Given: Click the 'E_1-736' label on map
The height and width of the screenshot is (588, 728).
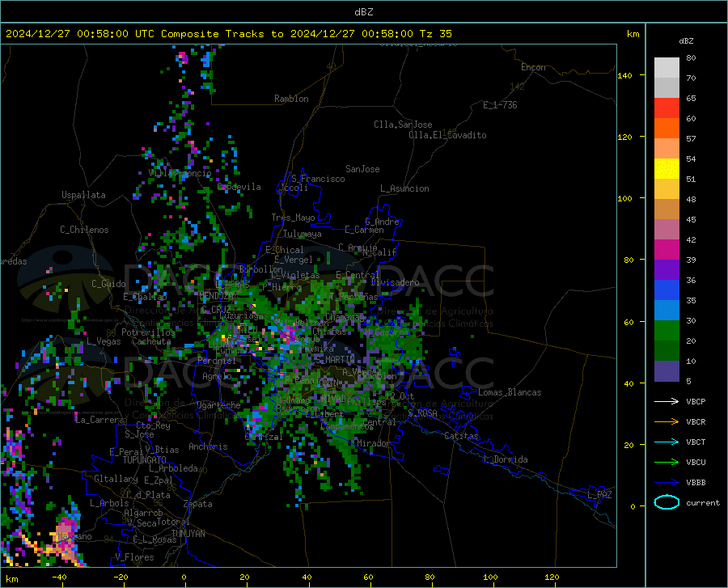Looking at the screenshot, I should click(500, 105).
